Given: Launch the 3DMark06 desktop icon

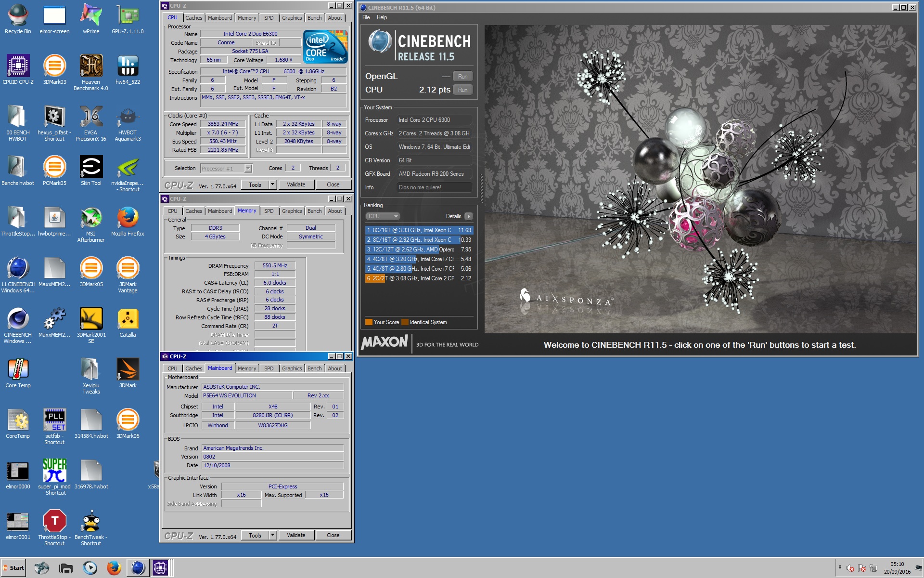Looking at the screenshot, I should [128, 424].
